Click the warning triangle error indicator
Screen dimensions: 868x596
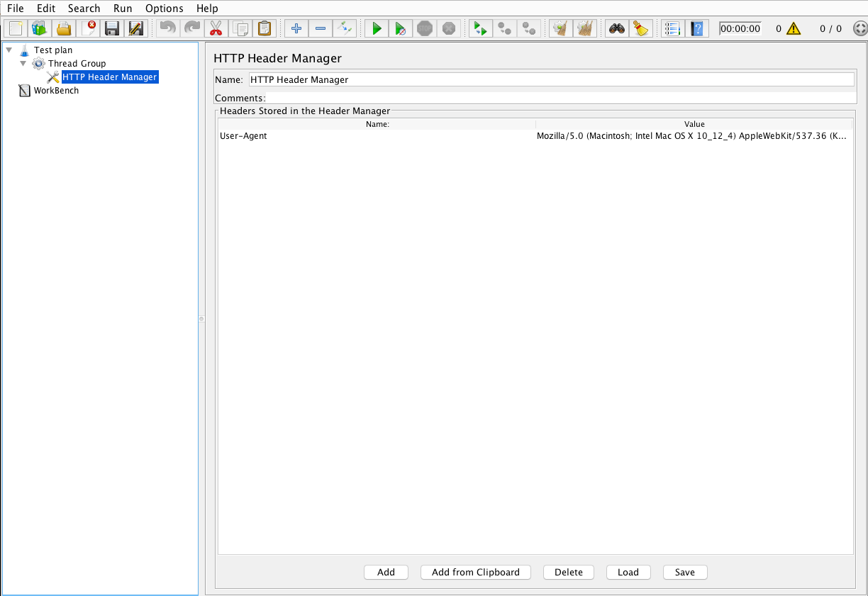click(793, 29)
